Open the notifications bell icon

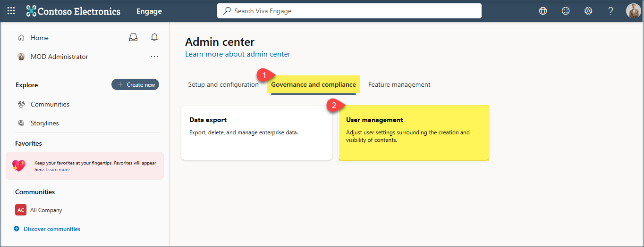click(154, 38)
